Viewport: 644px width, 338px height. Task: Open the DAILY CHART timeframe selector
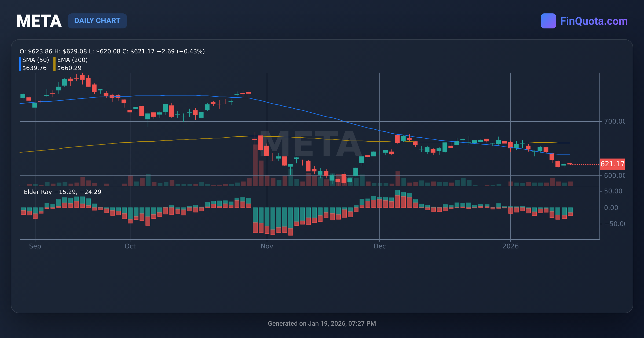coord(97,21)
